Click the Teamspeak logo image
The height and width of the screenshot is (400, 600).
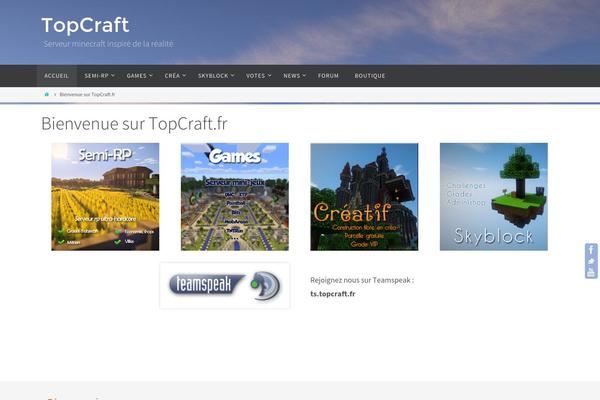[x=225, y=286]
